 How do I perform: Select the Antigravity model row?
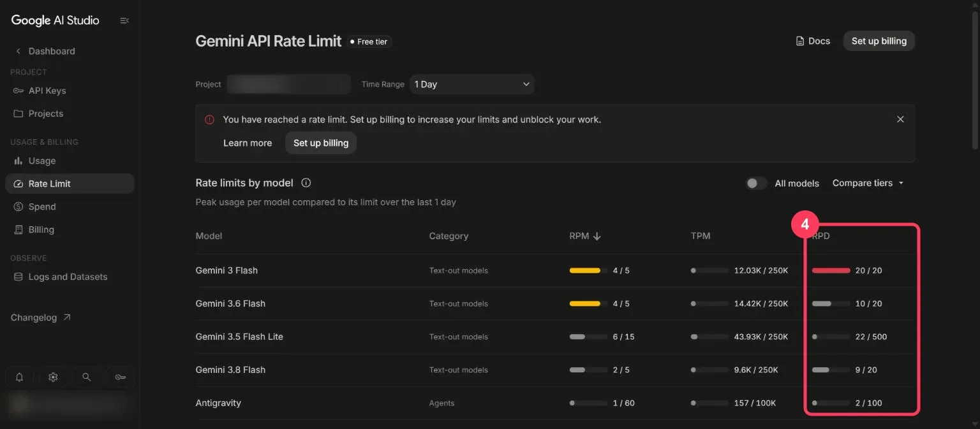pos(555,403)
